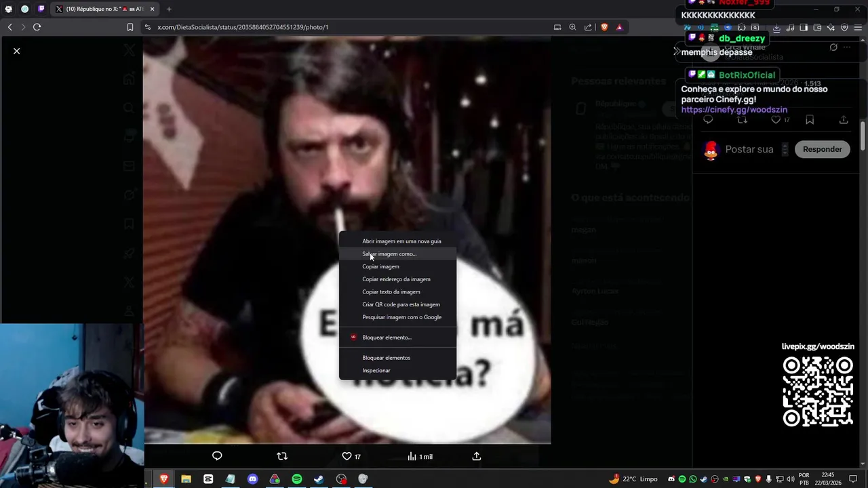Open Spotify from the taskbar
The width and height of the screenshot is (868, 488).
(297, 479)
